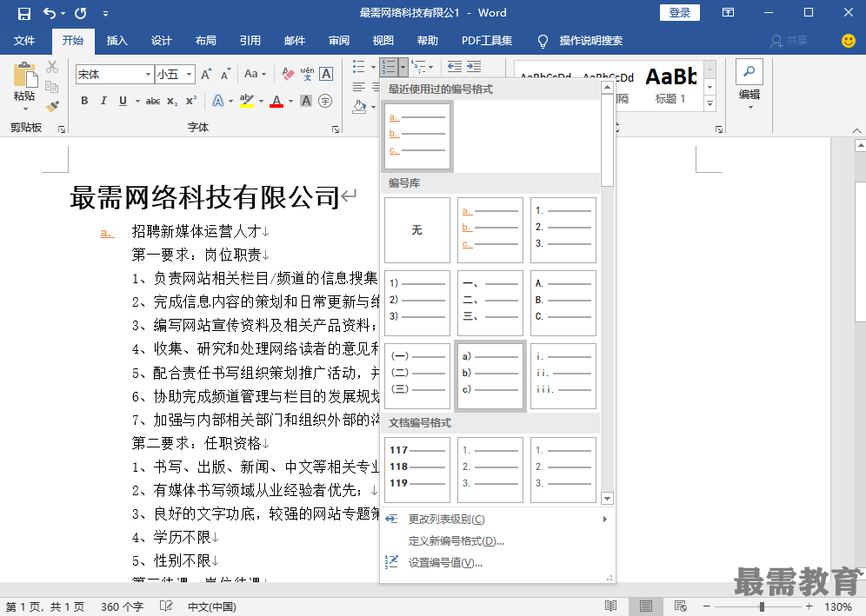
Task: Toggle underline formatting
Action: [x=123, y=101]
